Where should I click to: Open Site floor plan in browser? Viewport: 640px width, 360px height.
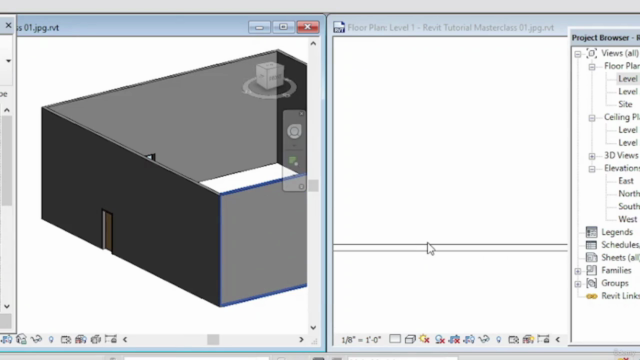pyautogui.click(x=625, y=104)
